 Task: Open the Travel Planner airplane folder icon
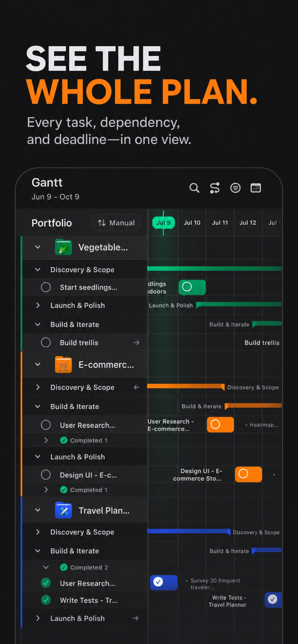click(63, 510)
